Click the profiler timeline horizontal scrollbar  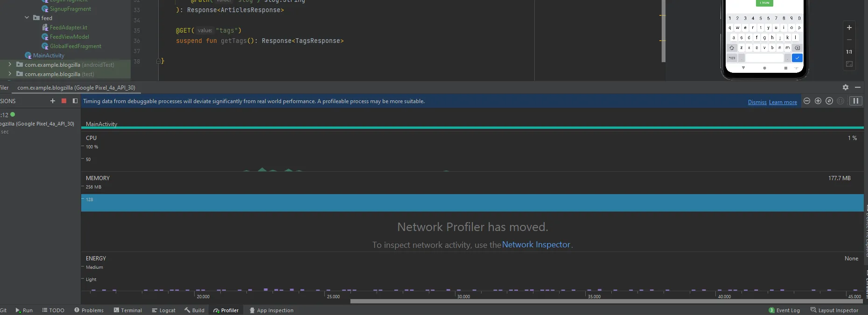(606, 301)
